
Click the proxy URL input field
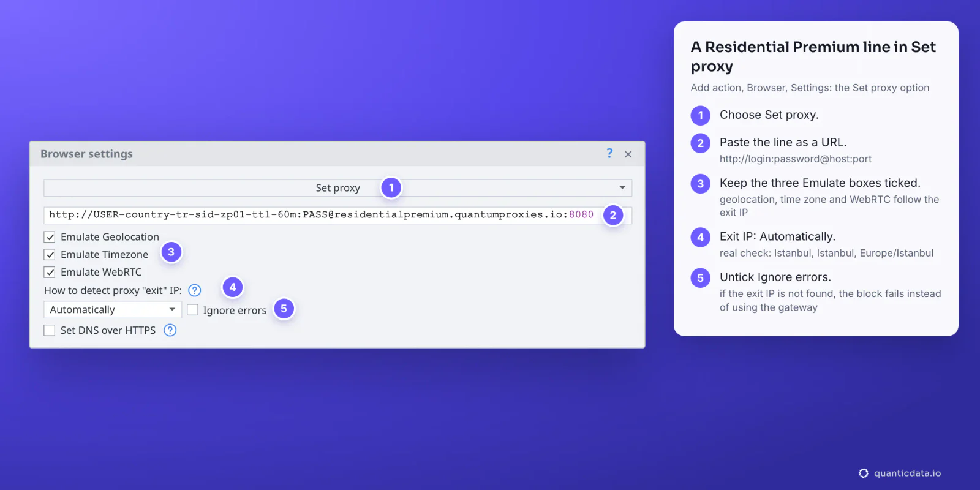pyautogui.click(x=337, y=215)
